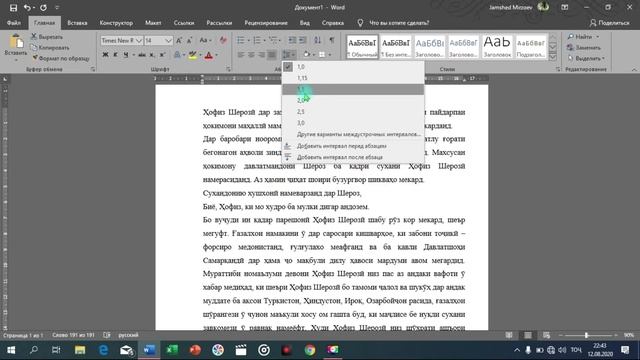Select Добавить интервал перед абзацем
Screen dimensions: 640x360
353,146
